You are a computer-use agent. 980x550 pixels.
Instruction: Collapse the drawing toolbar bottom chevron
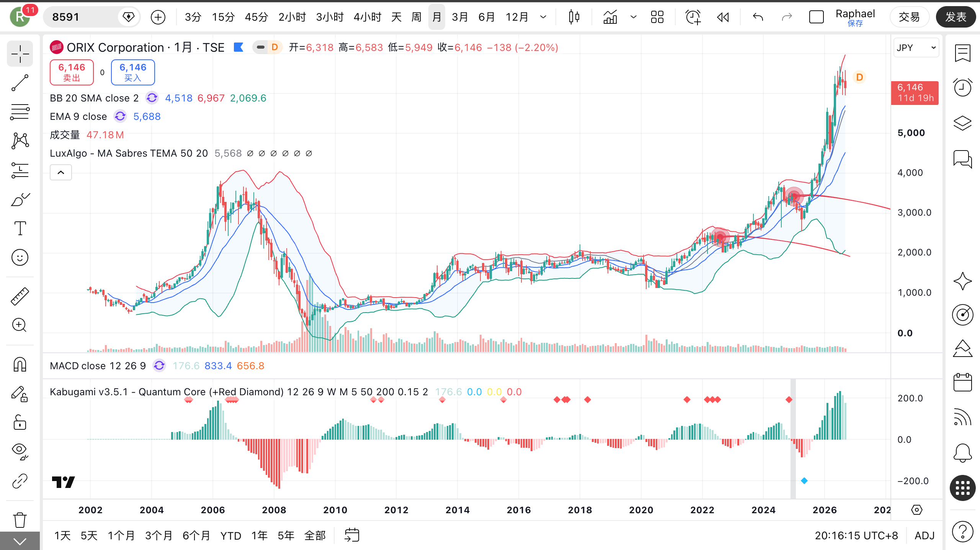[x=20, y=541]
